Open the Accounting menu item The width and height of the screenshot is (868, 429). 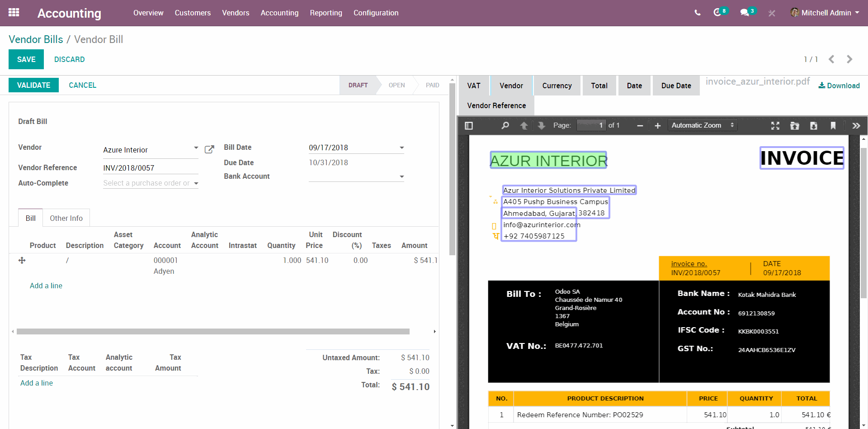[279, 13]
